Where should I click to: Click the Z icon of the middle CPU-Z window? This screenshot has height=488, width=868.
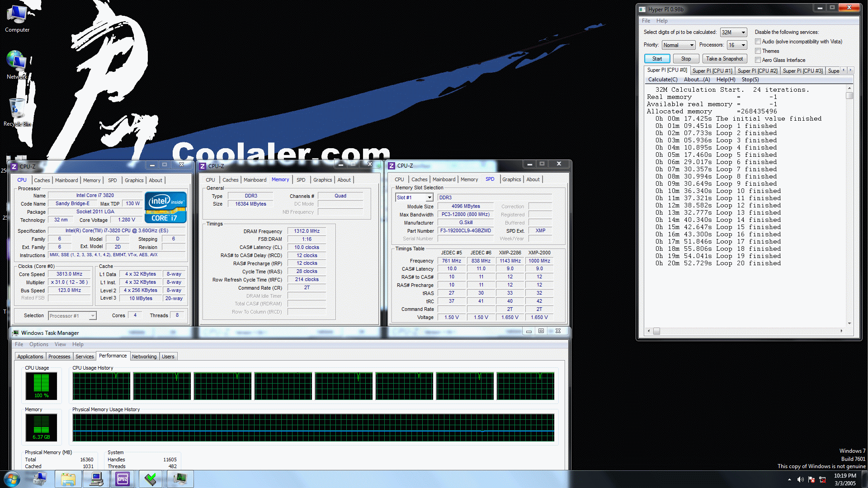[203, 166]
